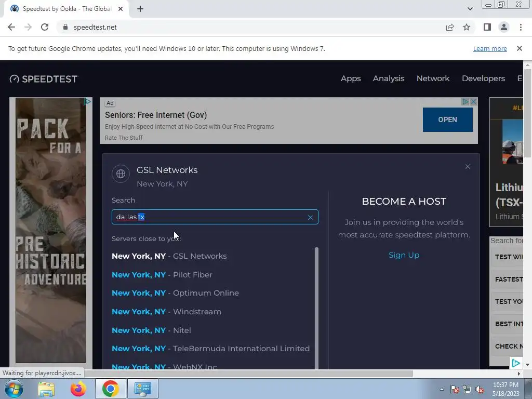Click the browser back arrow
This screenshot has width=532, height=399.
(x=11, y=27)
